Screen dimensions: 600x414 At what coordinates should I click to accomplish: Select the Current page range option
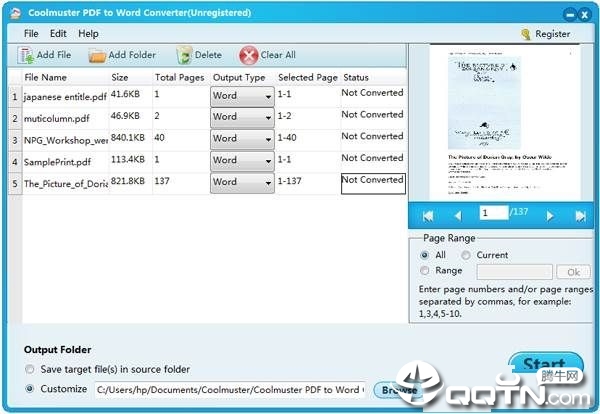click(466, 255)
